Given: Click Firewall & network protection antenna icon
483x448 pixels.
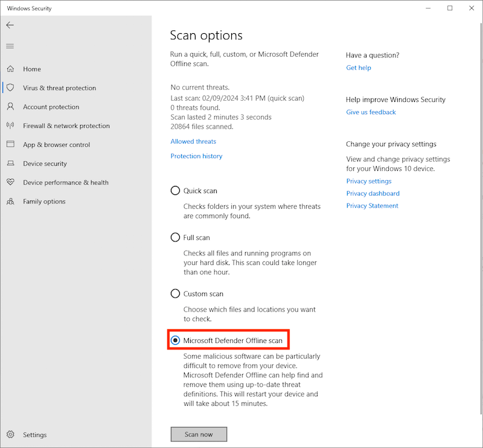Looking at the screenshot, I should tap(10, 126).
